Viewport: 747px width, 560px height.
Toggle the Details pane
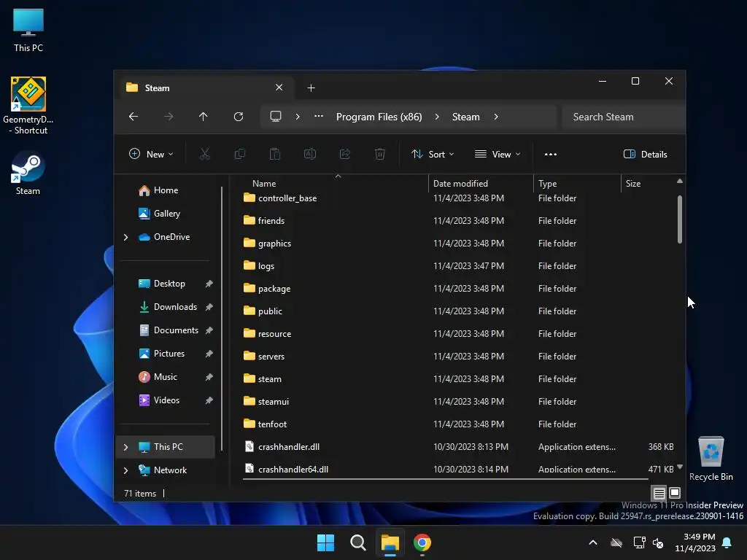point(646,155)
